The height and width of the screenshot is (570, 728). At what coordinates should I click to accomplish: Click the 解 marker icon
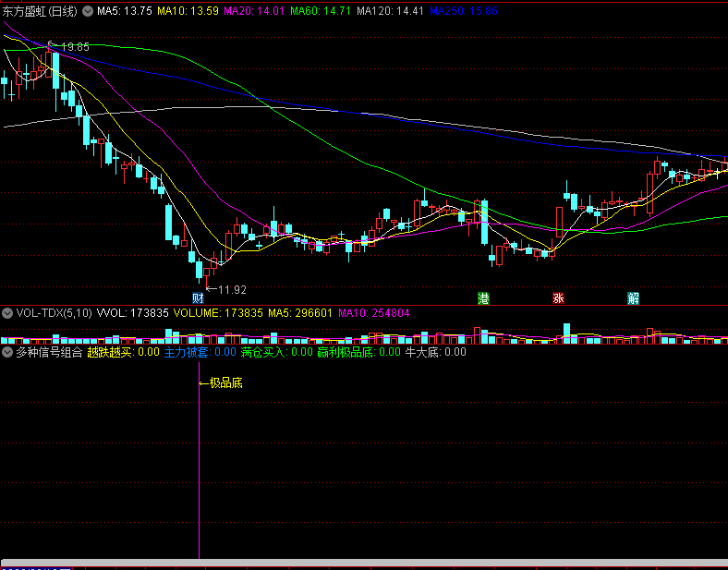coord(633,298)
